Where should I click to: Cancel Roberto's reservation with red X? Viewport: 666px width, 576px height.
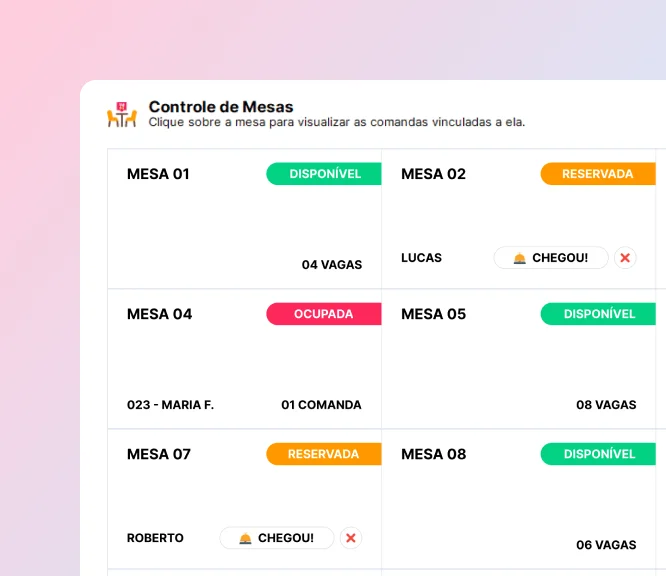(x=350, y=538)
